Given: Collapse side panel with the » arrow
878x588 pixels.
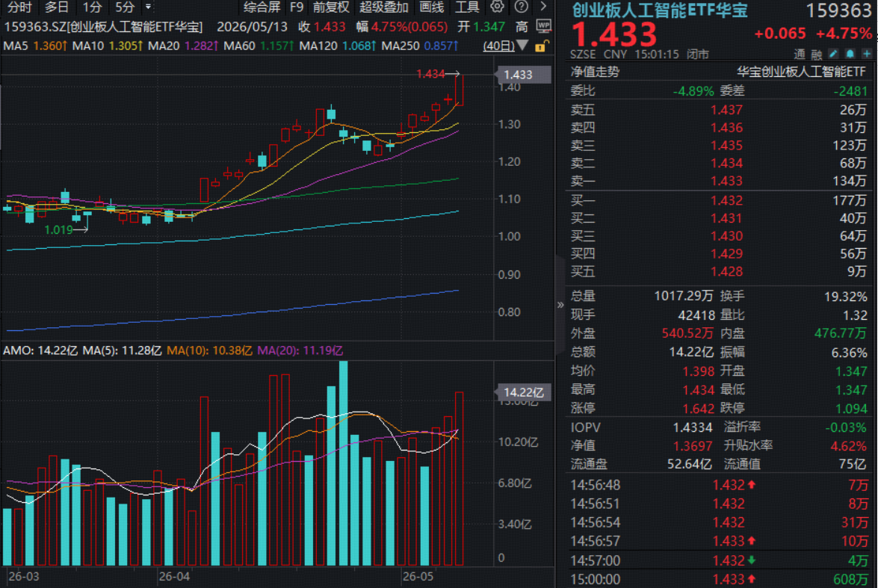Looking at the screenshot, I should pyautogui.click(x=560, y=305).
